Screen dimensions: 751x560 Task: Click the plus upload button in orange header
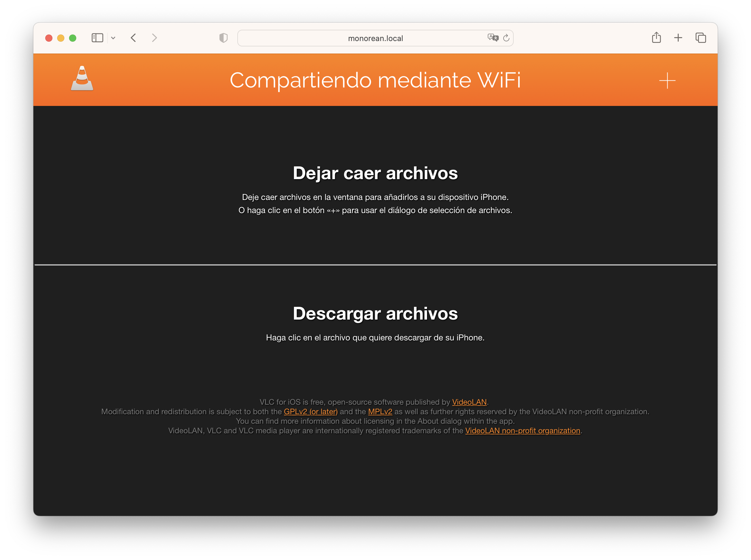pos(667,81)
